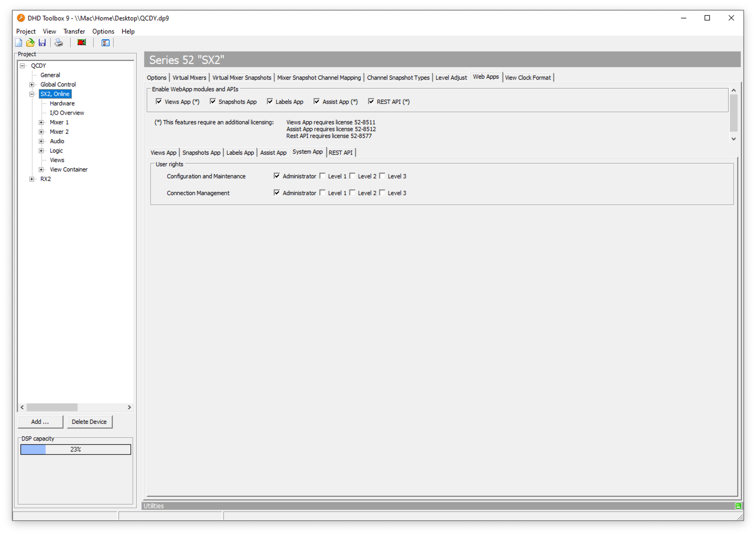The image size is (756, 535).
Task: Expand the Mixer 1 node
Action: click(41, 122)
